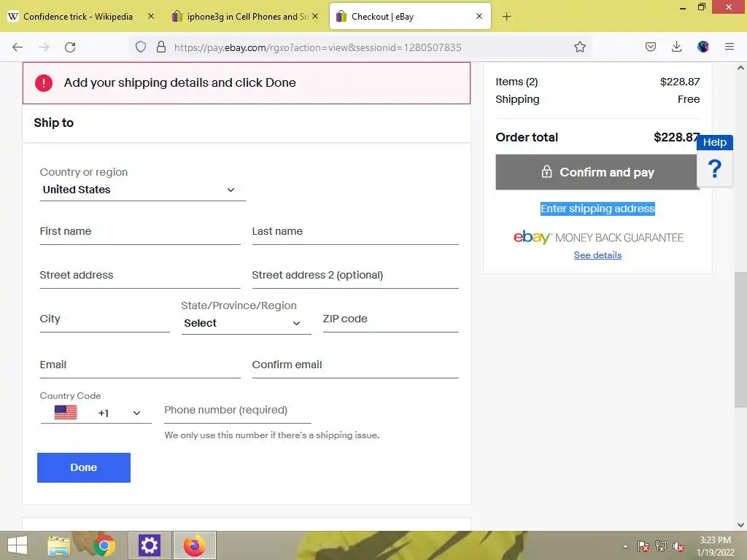Open the Help question mark widget
This screenshot has width=747, height=560.
[x=714, y=168]
